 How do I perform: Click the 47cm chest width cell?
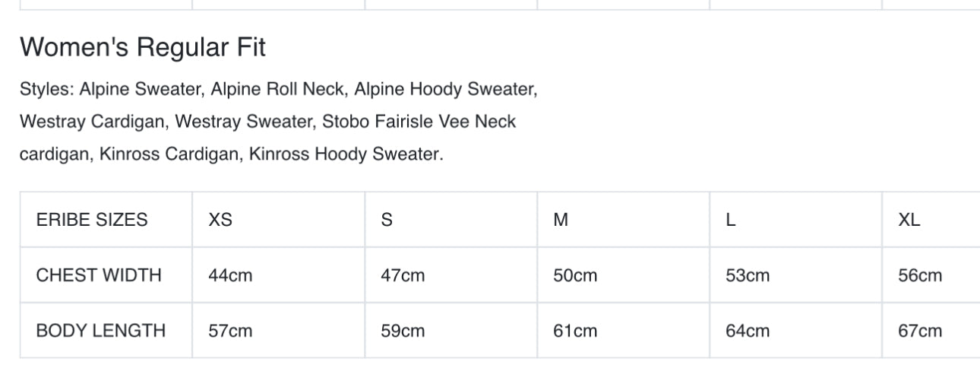click(x=403, y=275)
